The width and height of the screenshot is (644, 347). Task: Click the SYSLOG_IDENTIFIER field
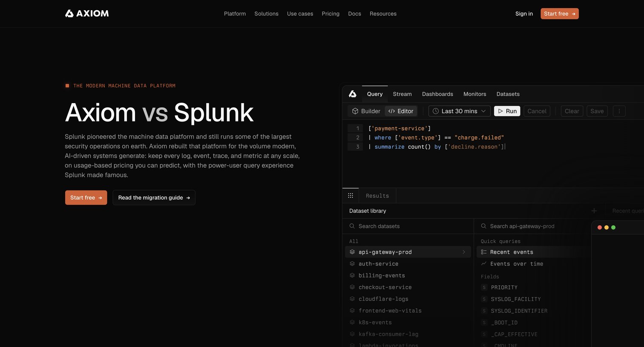click(x=519, y=311)
